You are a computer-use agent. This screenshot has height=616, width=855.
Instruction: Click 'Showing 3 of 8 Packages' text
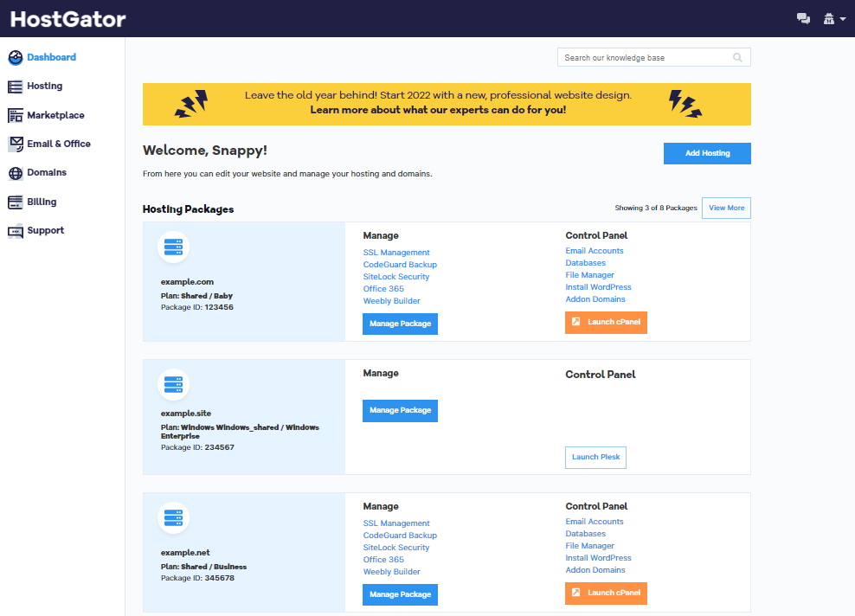pos(656,208)
